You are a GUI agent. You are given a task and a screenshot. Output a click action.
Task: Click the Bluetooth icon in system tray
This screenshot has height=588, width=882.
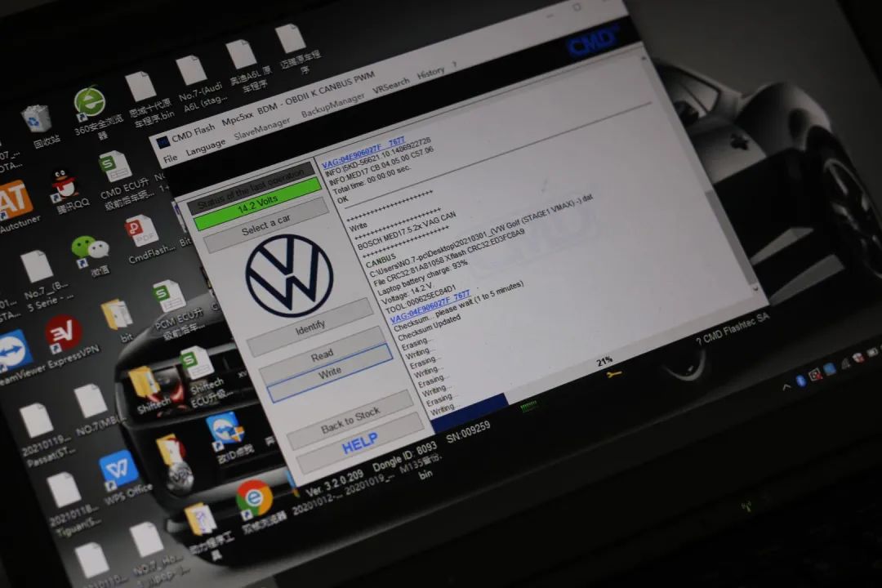801,381
